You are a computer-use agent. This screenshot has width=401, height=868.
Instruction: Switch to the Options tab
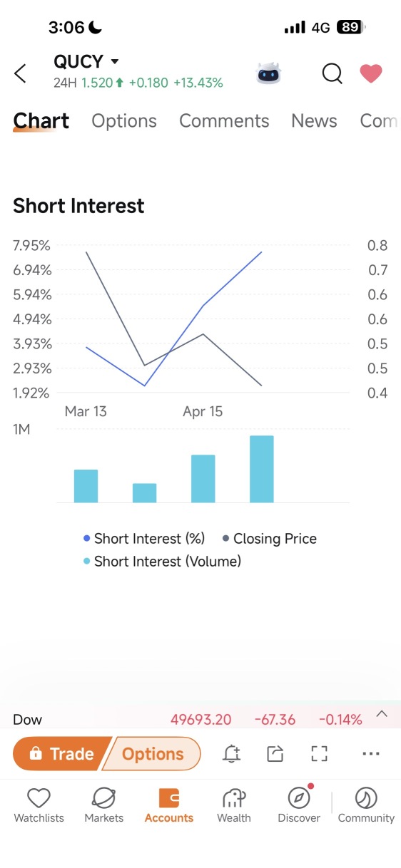(x=124, y=121)
